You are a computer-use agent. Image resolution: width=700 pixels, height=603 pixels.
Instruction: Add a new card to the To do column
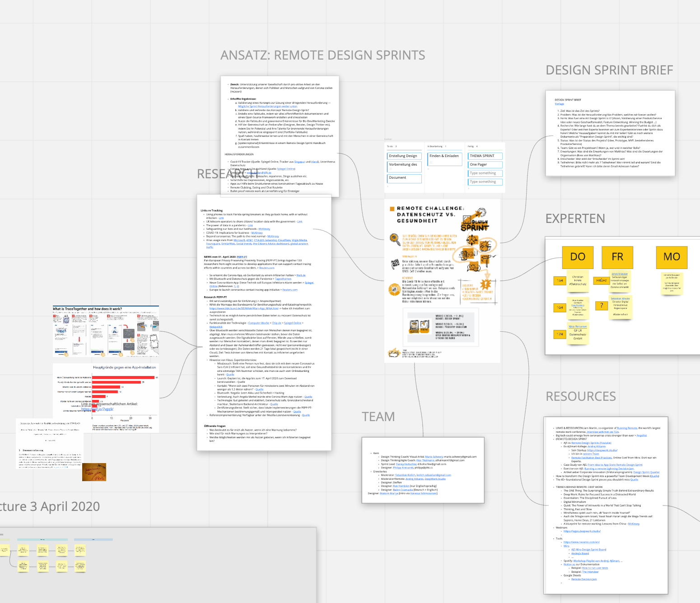(387, 186)
